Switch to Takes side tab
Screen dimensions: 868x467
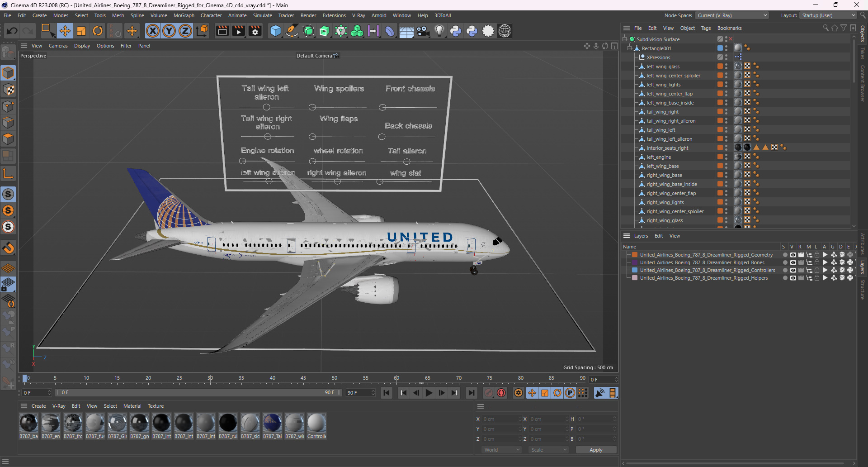click(x=863, y=53)
